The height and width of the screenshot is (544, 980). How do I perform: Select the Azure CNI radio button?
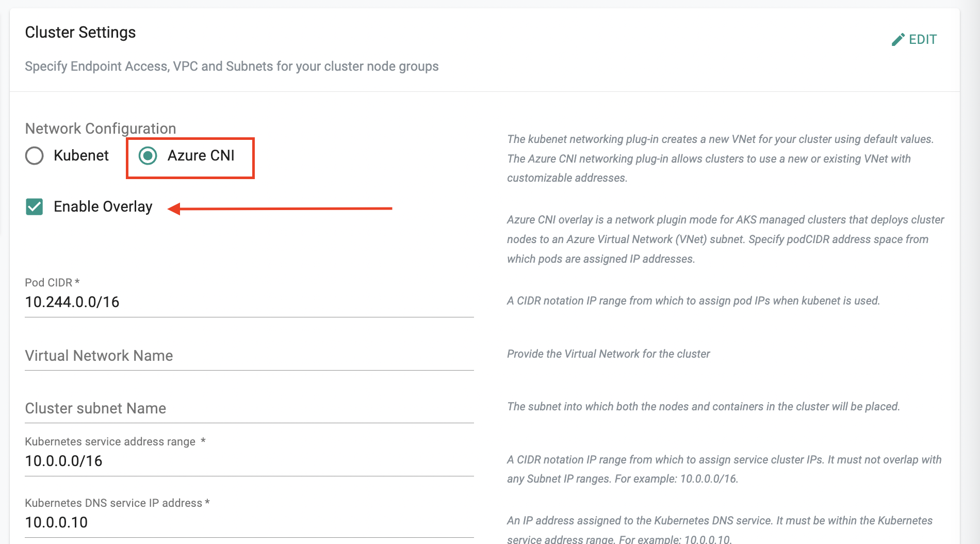pyautogui.click(x=148, y=155)
